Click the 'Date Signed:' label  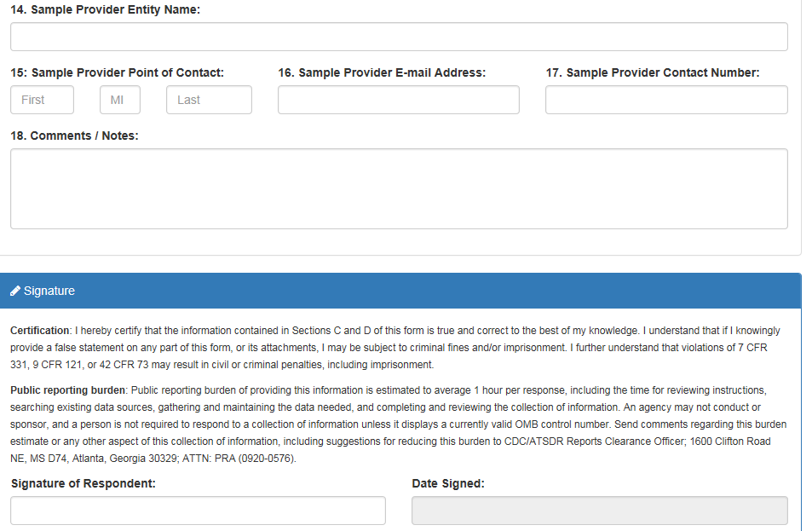448,483
